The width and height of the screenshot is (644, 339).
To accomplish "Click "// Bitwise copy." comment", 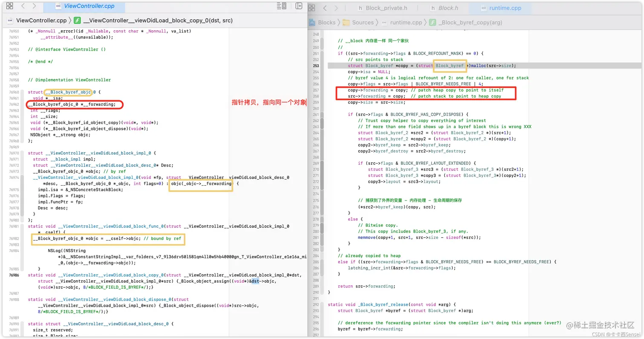I will coord(378,225).
